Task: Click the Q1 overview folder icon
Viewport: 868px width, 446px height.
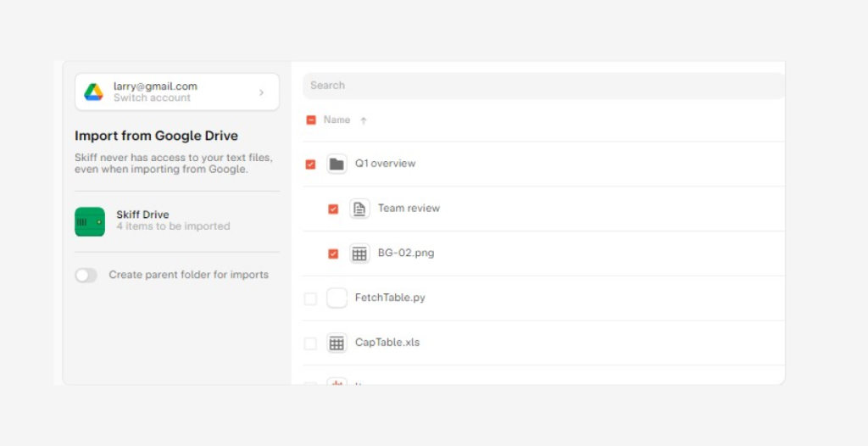Action: (x=337, y=164)
